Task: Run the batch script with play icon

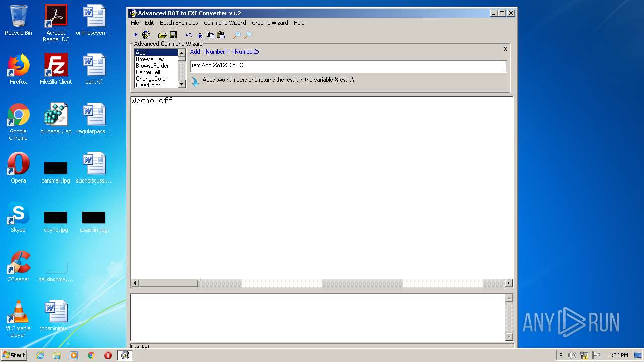Action: click(x=136, y=35)
